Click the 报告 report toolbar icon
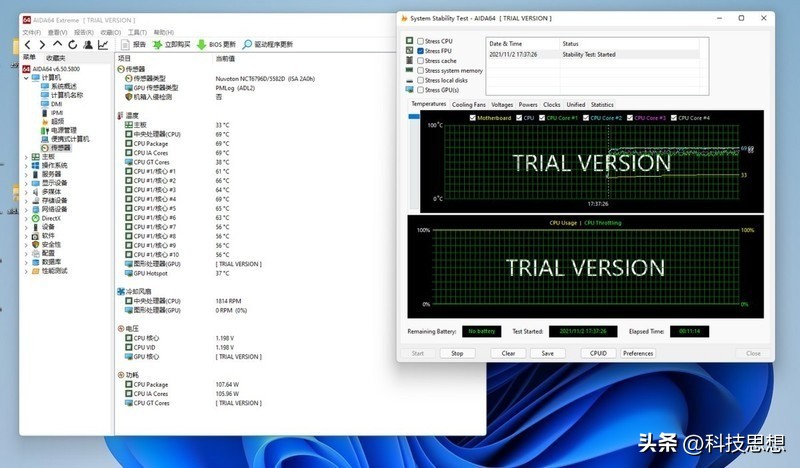Image resolution: width=800 pixels, height=468 pixels. coord(126,45)
